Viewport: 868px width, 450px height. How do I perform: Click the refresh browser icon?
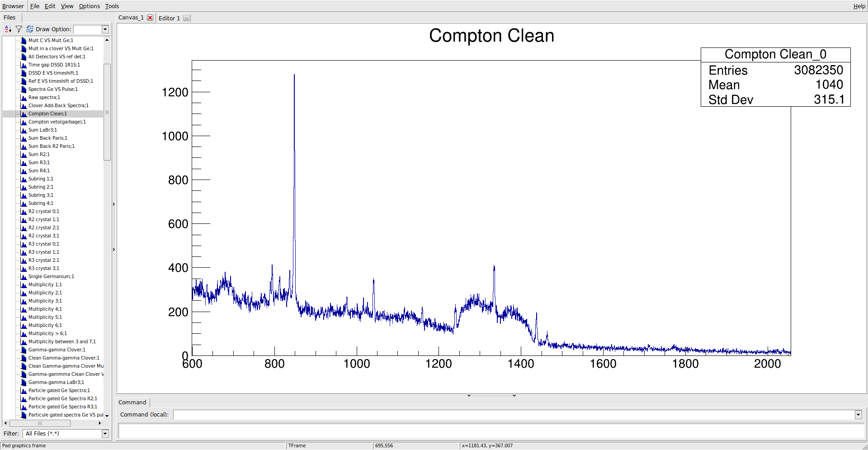(x=30, y=28)
